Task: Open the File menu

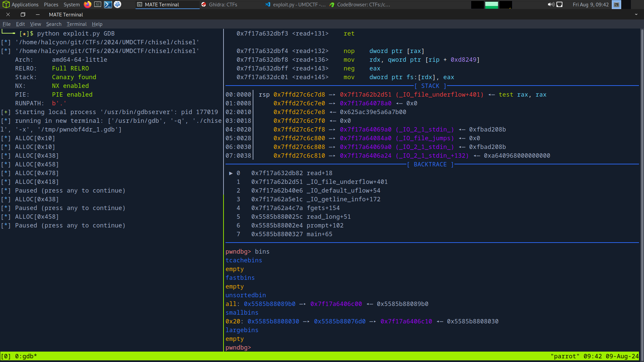Action: pyautogui.click(x=6, y=24)
